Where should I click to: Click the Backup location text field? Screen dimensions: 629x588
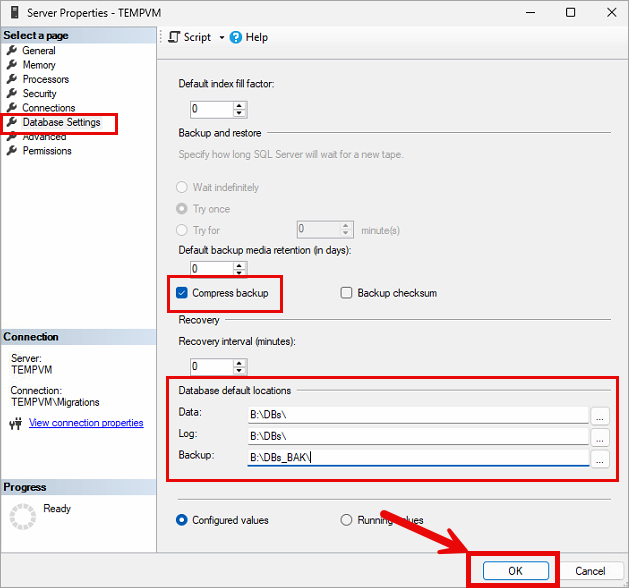point(418,458)
